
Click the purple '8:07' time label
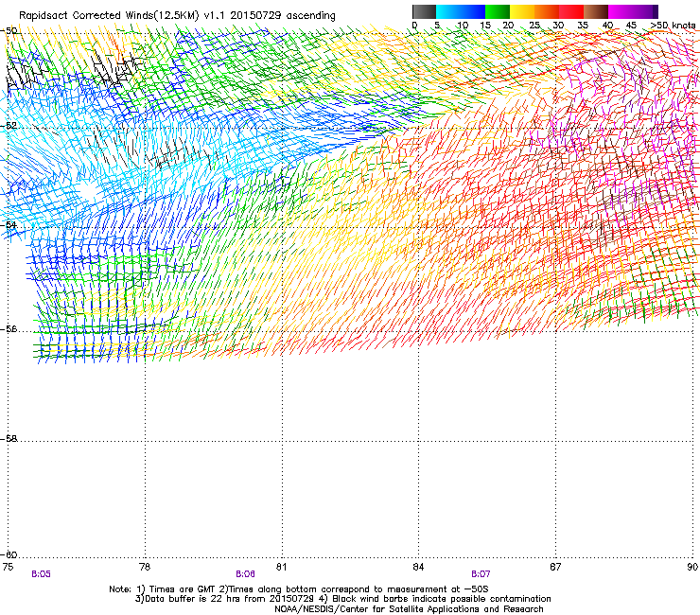tap(481, 574)
